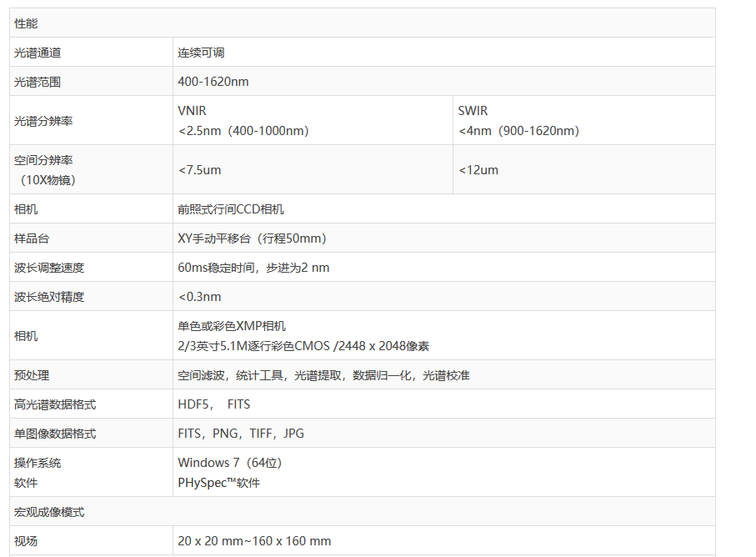Screen dimensions: 756x557
Task: Select the 400-1620nm spectral range value
Action: point(213,82)
